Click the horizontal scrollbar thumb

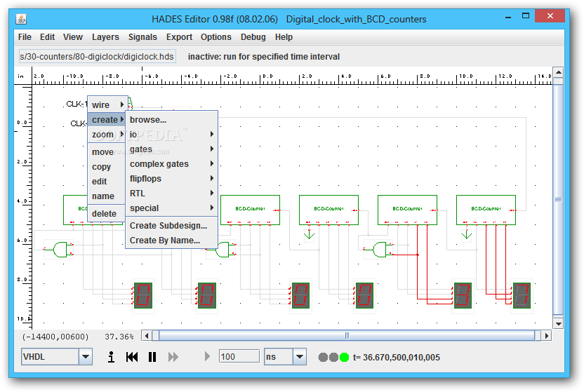coord(347,336)
